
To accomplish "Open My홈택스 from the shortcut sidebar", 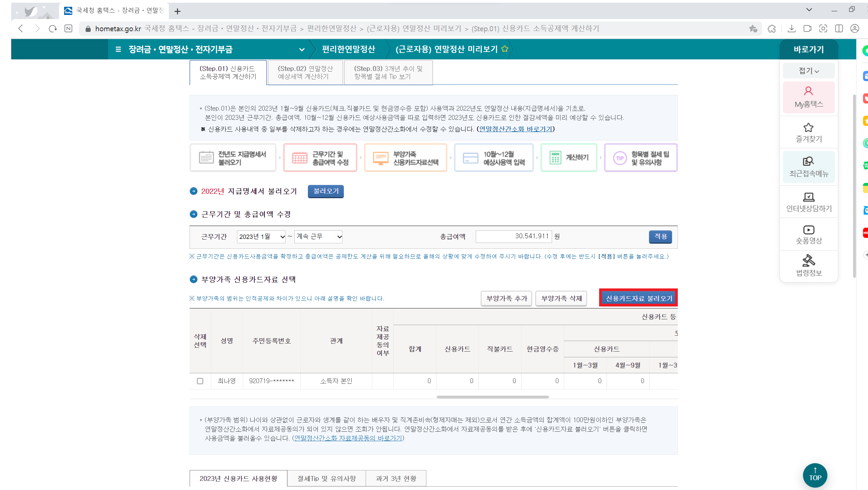I will click(x=808, y=98).
